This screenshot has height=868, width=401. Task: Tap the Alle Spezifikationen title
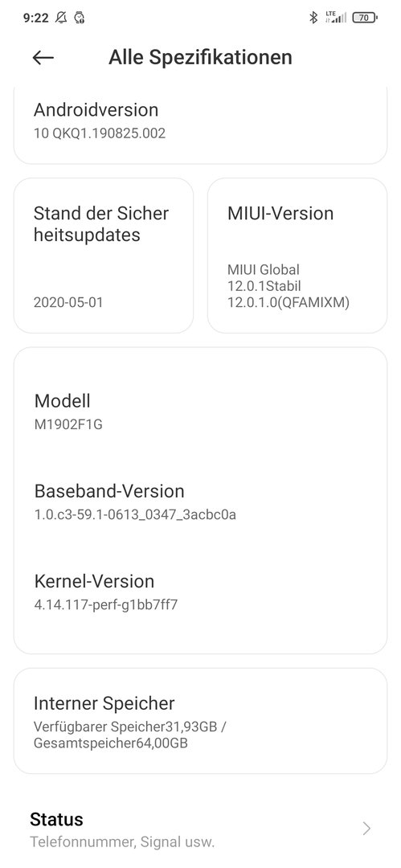pos(201,57)
